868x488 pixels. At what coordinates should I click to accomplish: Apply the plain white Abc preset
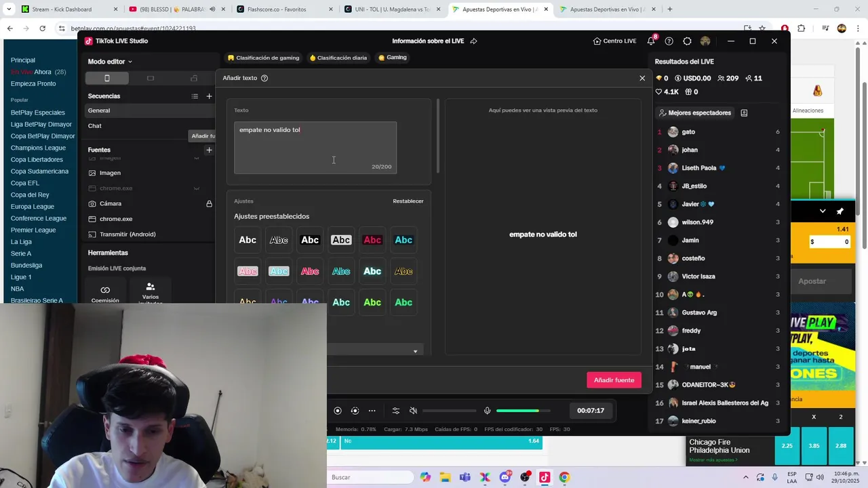pos(248,240)
